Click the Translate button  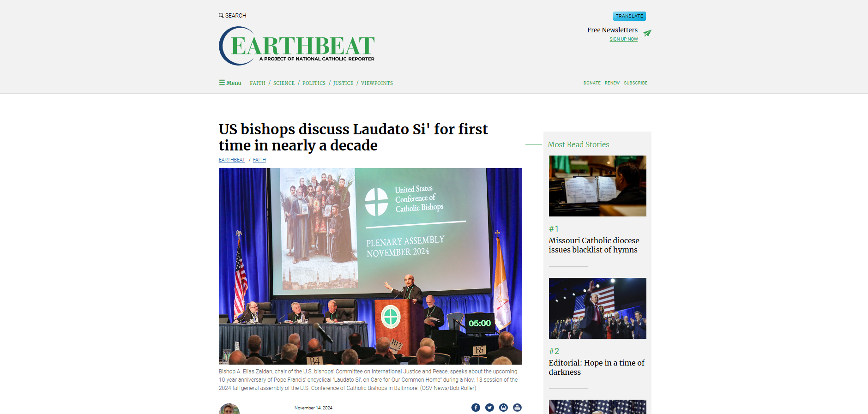point(629,16)
